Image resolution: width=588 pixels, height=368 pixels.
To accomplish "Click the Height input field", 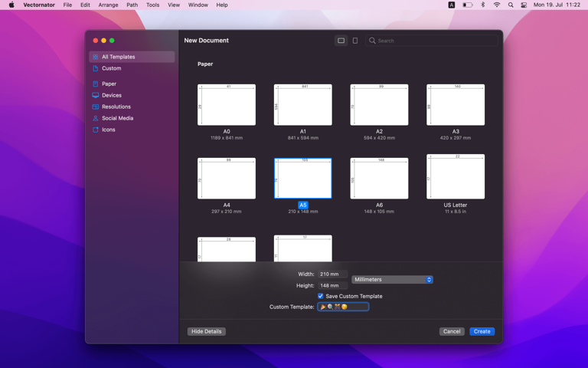I will (332, 285).
